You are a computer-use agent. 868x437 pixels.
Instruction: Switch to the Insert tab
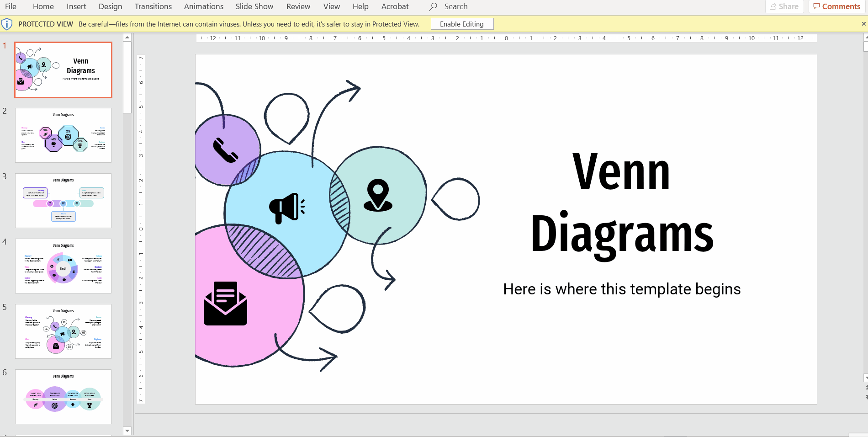pos(76,6)
